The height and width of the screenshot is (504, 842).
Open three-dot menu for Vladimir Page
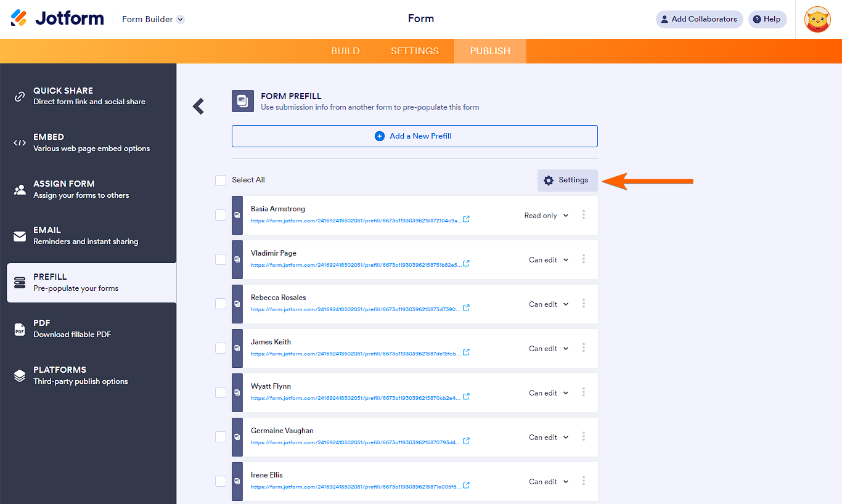(x=584, y=259)
